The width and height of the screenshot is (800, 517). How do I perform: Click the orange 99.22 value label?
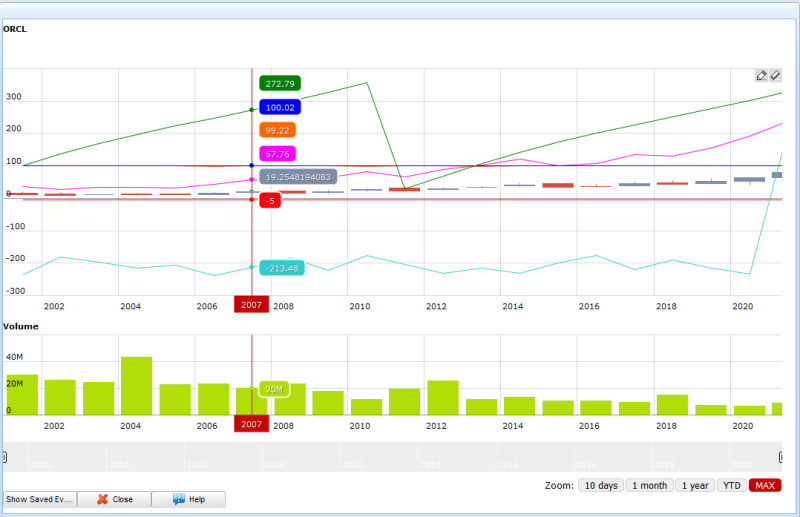pyautogui.click(x=277, y=130)
